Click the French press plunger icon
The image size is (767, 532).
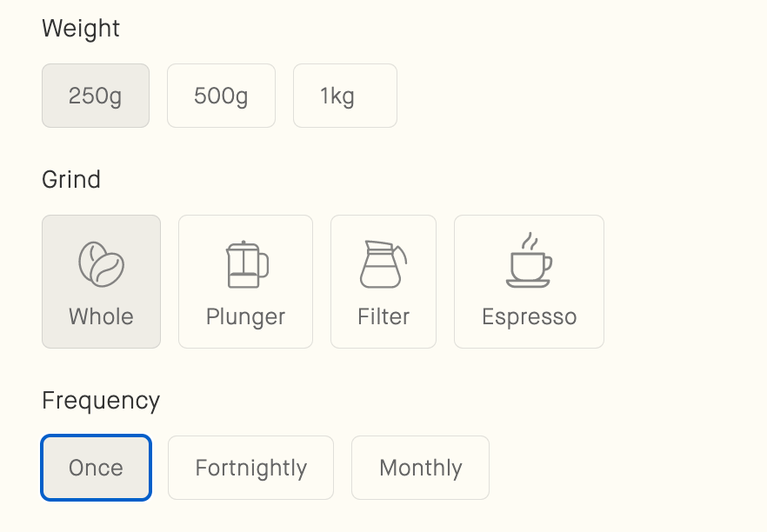click(246, 264)
